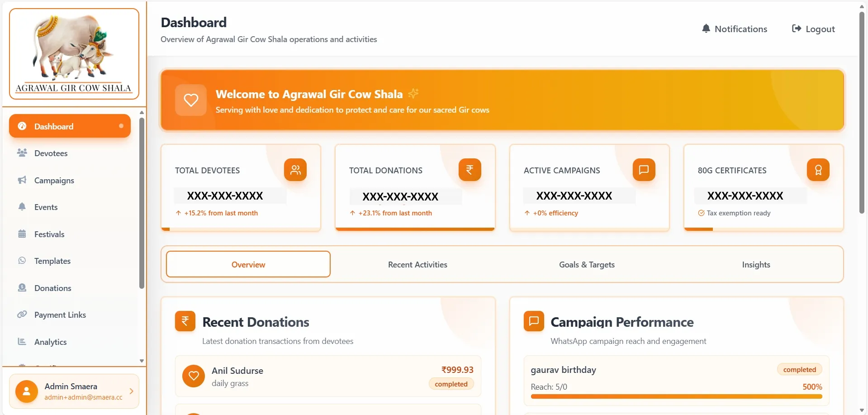Open the Goals & Targets tab
Viewport: 868px width, 415px height.
click(587, 265)
